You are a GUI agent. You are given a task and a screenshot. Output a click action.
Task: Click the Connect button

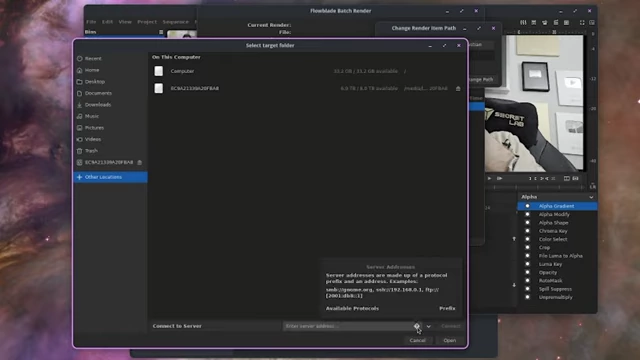(x=451, y=326)
